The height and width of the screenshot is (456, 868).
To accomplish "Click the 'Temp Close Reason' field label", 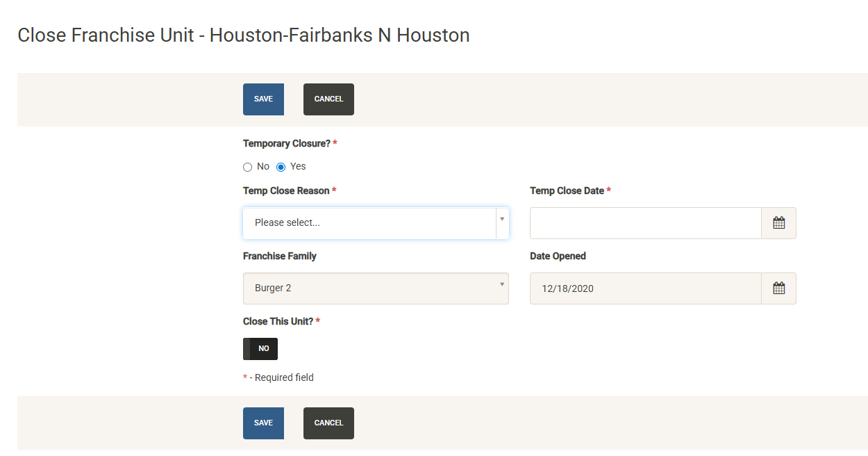I will (286, 190).
